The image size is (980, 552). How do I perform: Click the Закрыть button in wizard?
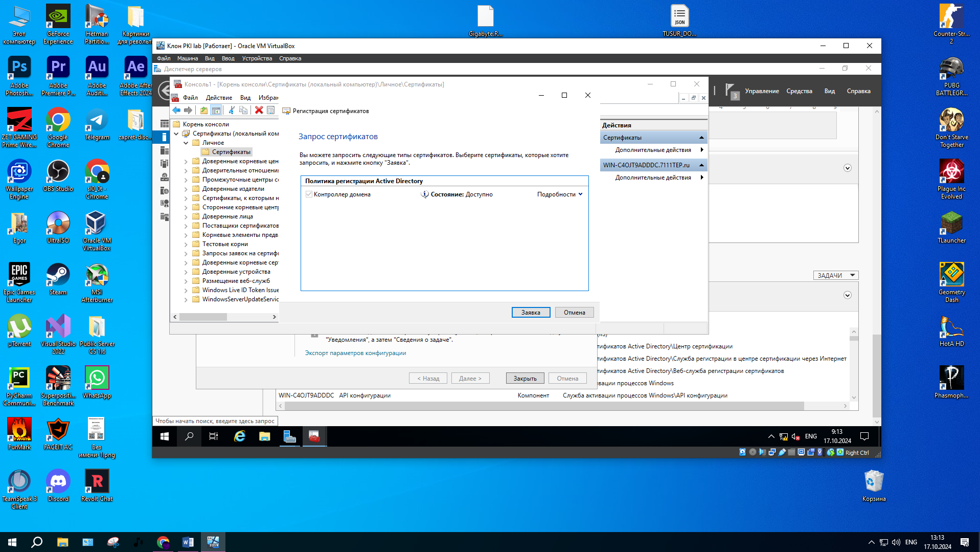pyautogui.click(x=525, y=379)
